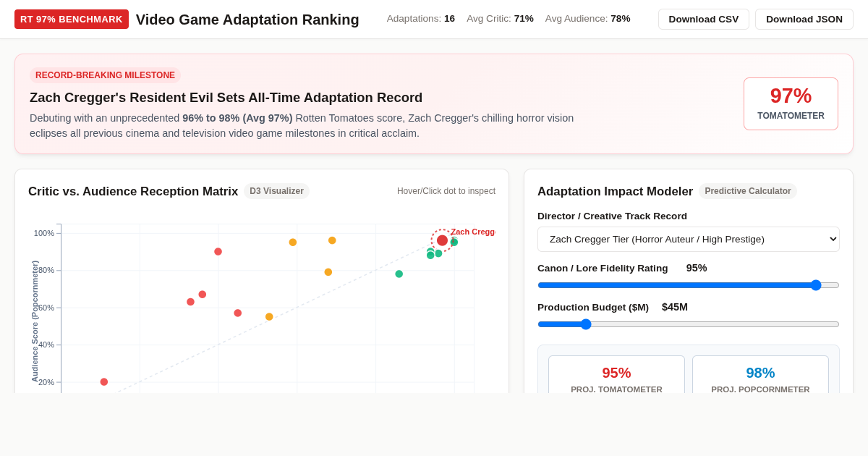Inspect the lone green dot near 78% audience

coord(399,274)
